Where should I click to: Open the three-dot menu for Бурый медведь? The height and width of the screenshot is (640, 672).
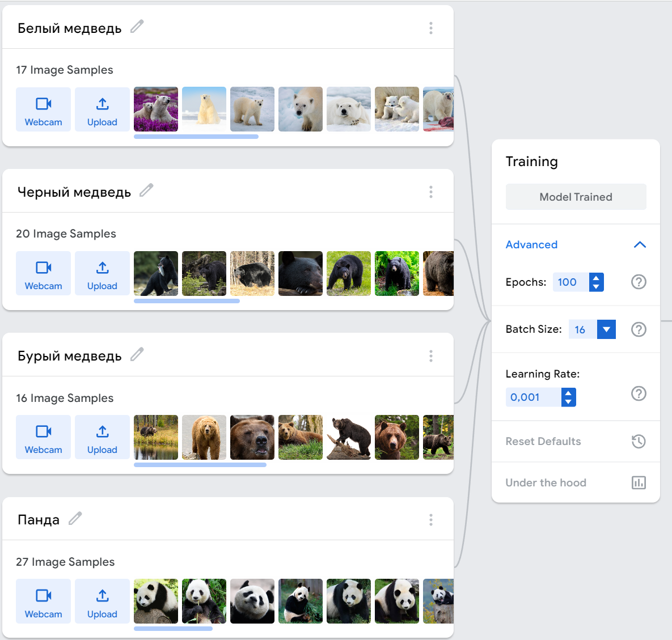(431, 356)
